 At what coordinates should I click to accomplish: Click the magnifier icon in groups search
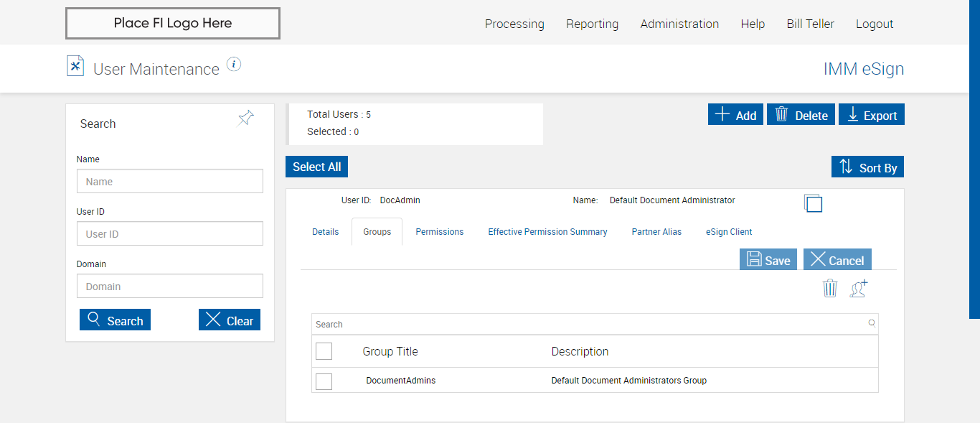click(x=872, y=324)
